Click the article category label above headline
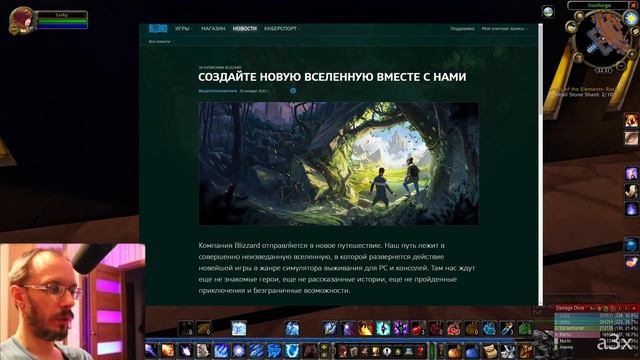640x360 pixels. click(220, 67)
